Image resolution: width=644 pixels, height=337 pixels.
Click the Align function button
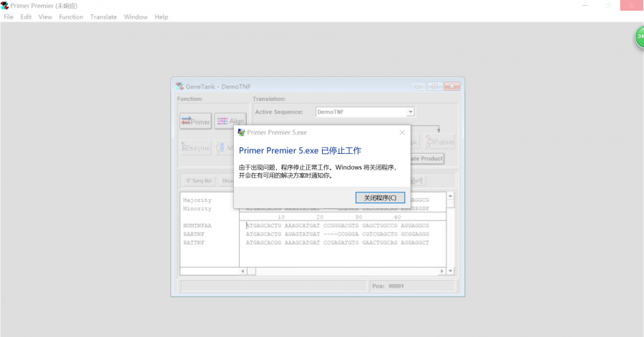[x=230, y=121]
